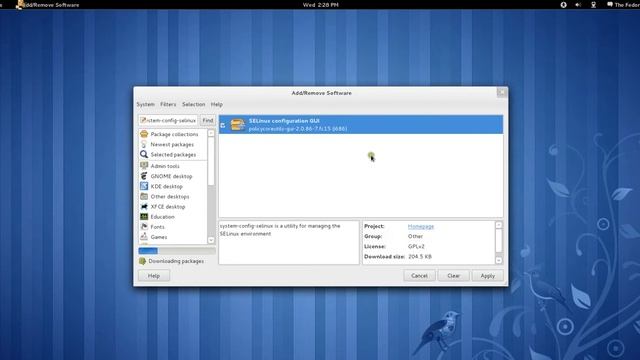Click the Fonts category icon
The image size is (640, 360).
click(x=144, y=227)
